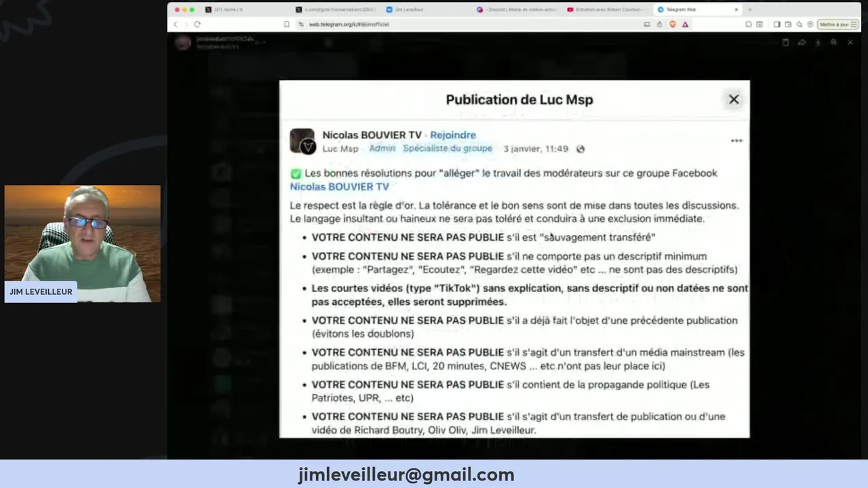Switch to the (21) Home / X tab
The height and width of the screenshot is (488, 868).
point(245,9)
